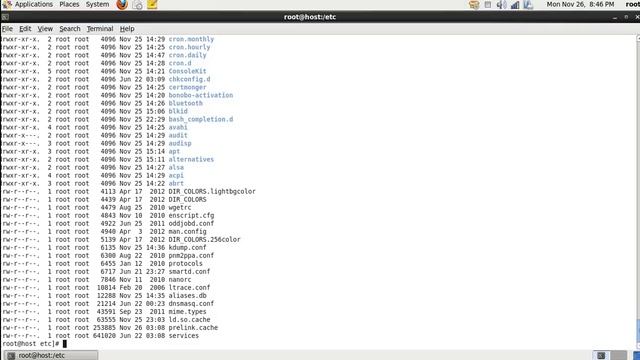Click the ltrace.conf file name
640x360 pixels.
[189, 288]
